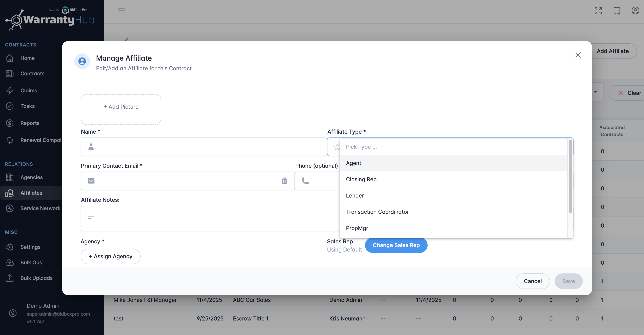The width and height of the screenshot is (644, 335).
Task: Pick Transaction Coordinator option
Action: [x=377, y=212]
